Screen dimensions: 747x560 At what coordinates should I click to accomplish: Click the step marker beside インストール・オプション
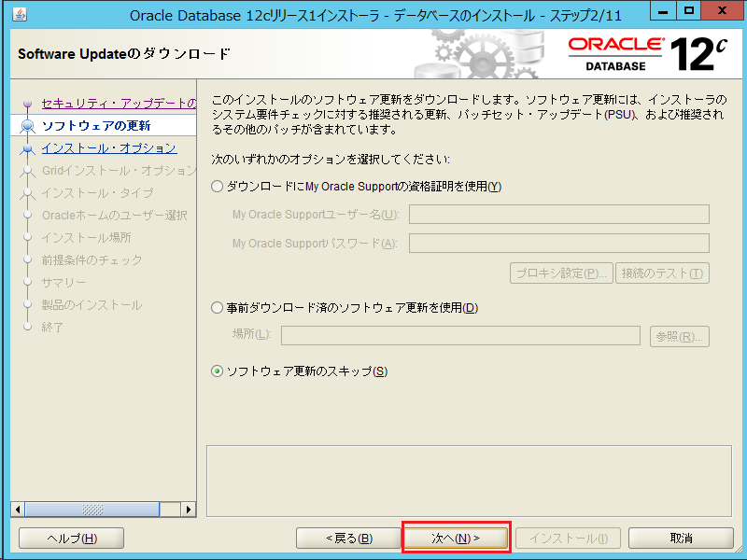(28, 148)
